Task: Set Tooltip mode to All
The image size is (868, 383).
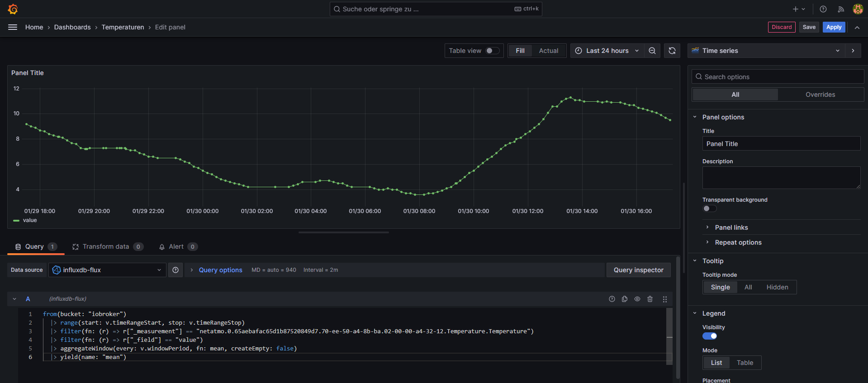Action: coord(748,287)
